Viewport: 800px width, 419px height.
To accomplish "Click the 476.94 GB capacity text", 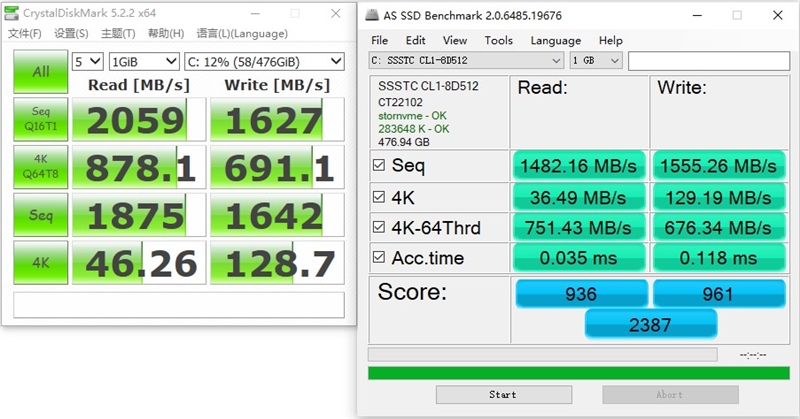I will [404, 142].
